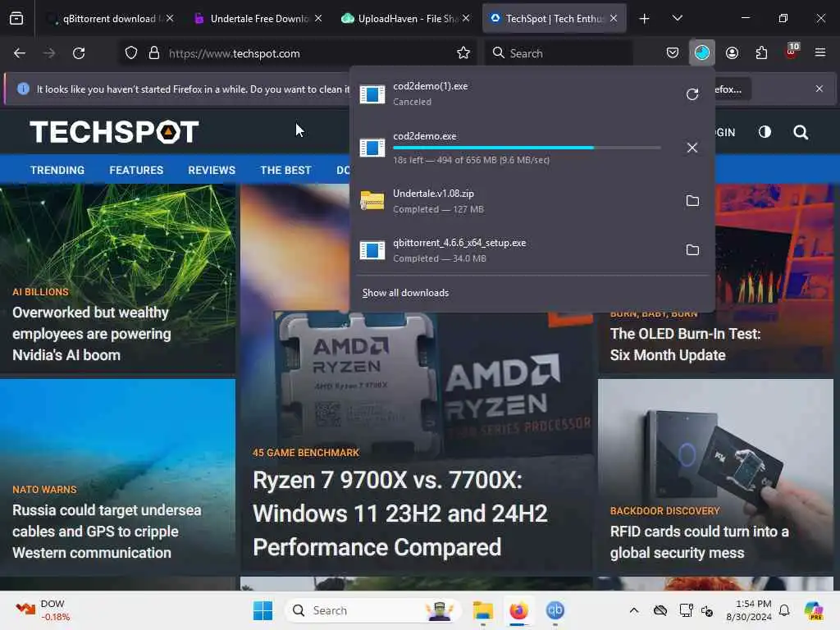
Task: Open Ryzen 7 9700X vs. 7700X article
Action: 400,514
